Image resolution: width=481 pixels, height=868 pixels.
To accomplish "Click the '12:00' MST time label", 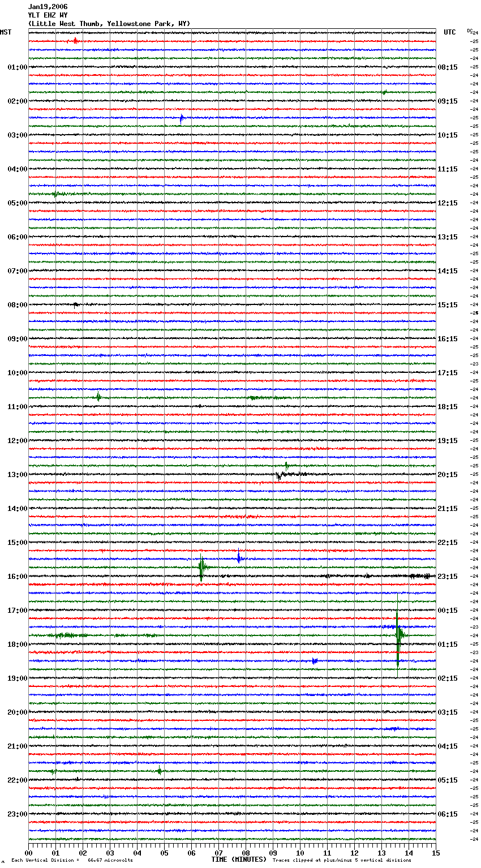I will (x=18, y=441).
